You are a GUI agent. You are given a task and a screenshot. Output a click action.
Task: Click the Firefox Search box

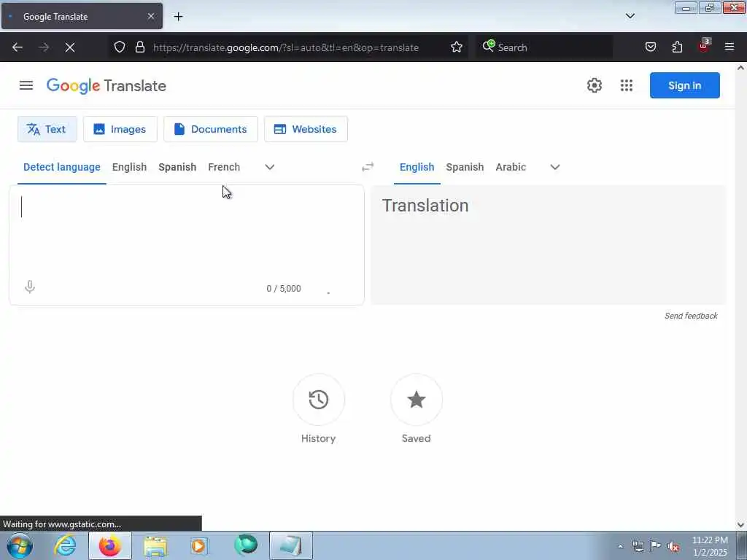click(544, 47)
